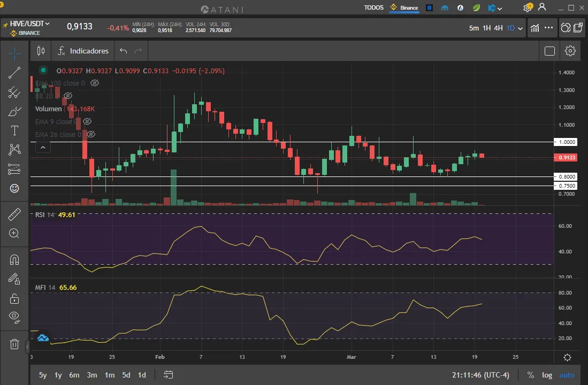The width and height of the screenshot is (588, 385).
Task: Delete drawings with the trash icon
Action: click(14, 344)
